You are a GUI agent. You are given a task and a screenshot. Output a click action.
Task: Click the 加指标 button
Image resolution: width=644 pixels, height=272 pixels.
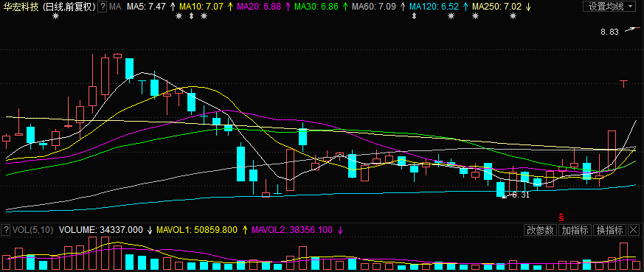(x=575, y=230)
